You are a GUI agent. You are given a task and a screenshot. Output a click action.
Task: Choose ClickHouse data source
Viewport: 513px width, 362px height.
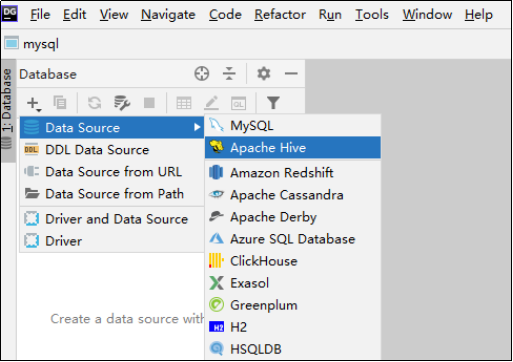(293, 261)
